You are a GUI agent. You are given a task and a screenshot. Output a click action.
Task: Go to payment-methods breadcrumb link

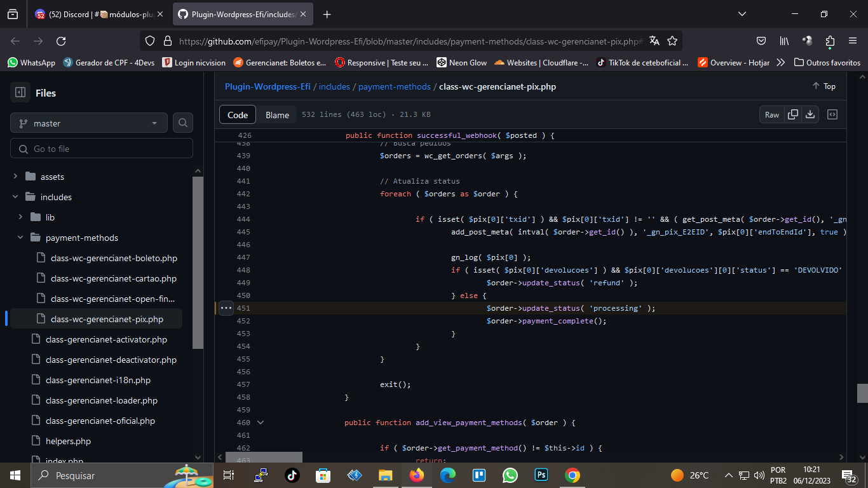pyautogui.click(x=395, y=86)
